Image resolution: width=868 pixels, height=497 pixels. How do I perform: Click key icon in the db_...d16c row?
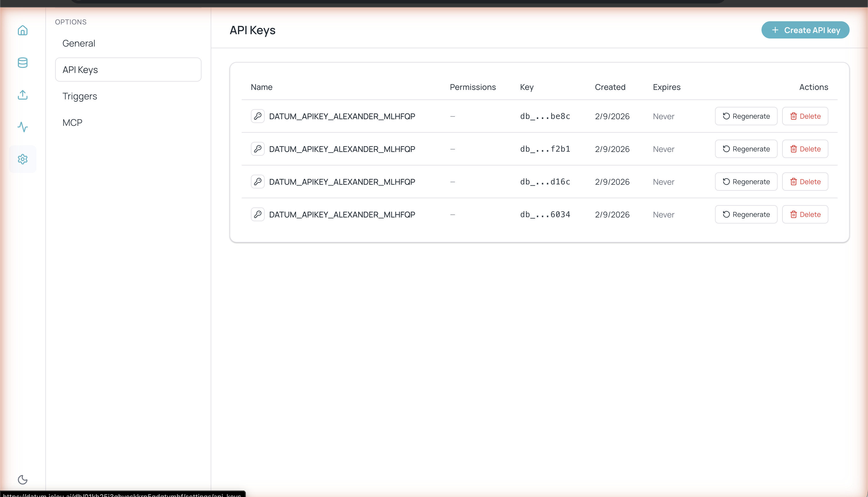click(257, 182)
